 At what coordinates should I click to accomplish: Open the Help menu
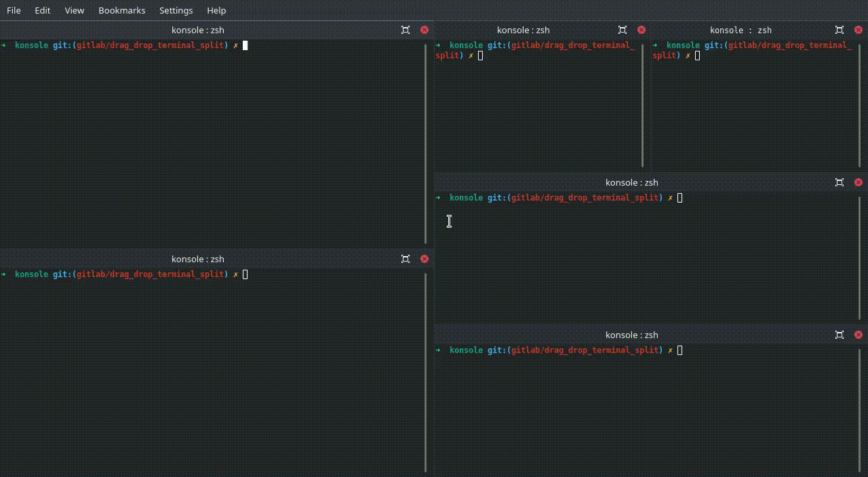(216, 10)
